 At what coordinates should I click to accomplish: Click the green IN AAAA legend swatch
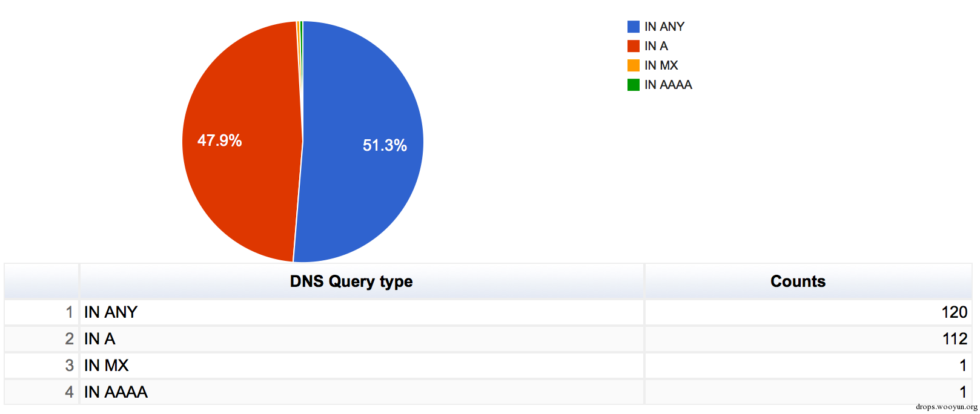click(x=633, y=85)
